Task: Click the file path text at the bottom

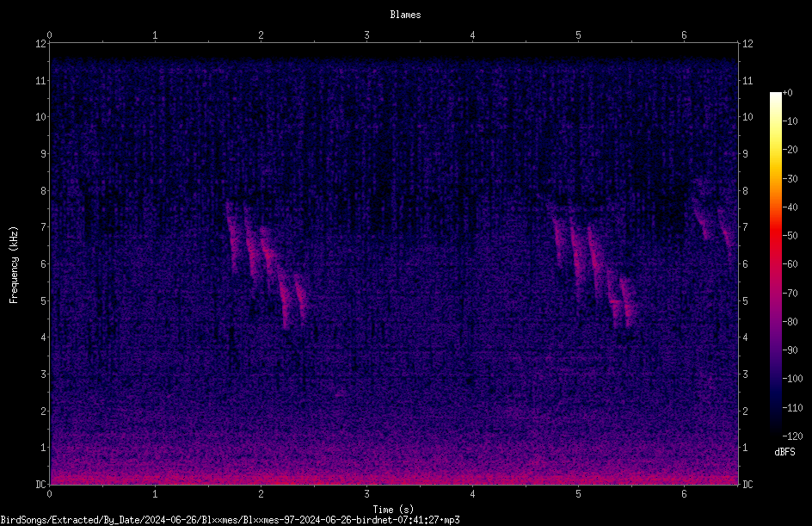Action: click(x=230, y=520)
